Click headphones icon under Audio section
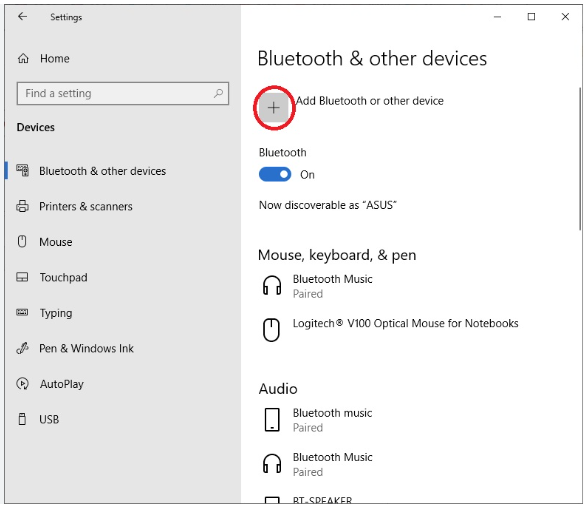The image size is (587, 510). tap(272, 464)
